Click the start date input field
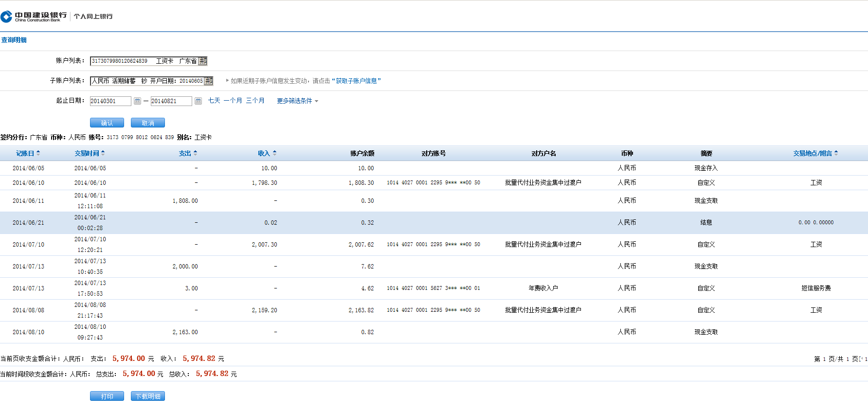 click(110, 101)
